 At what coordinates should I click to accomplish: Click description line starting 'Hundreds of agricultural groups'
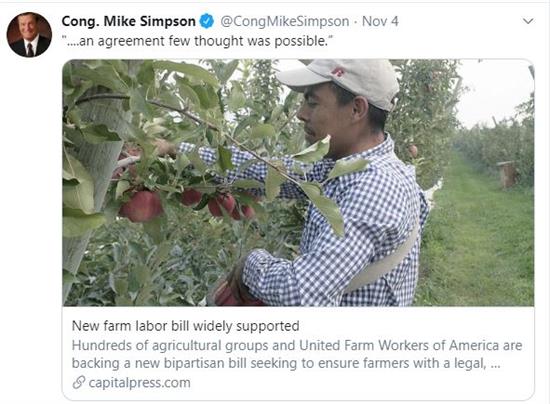[297, 345]
